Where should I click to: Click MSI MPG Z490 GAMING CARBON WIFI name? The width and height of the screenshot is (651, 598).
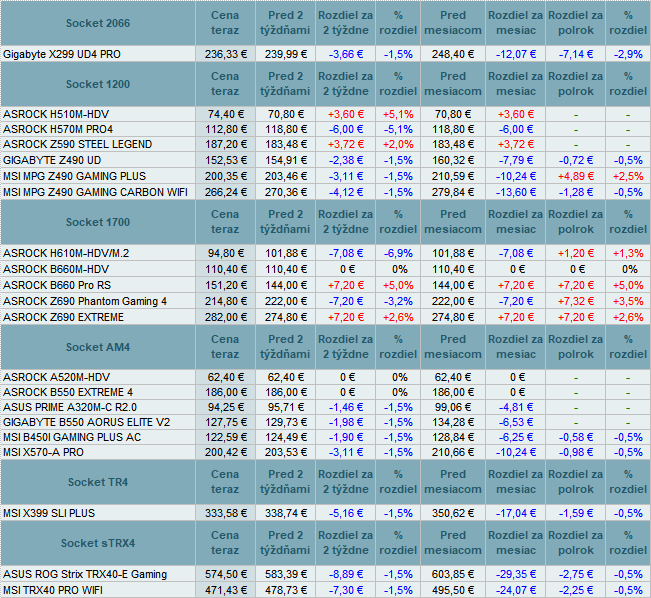tap(95, 192)
